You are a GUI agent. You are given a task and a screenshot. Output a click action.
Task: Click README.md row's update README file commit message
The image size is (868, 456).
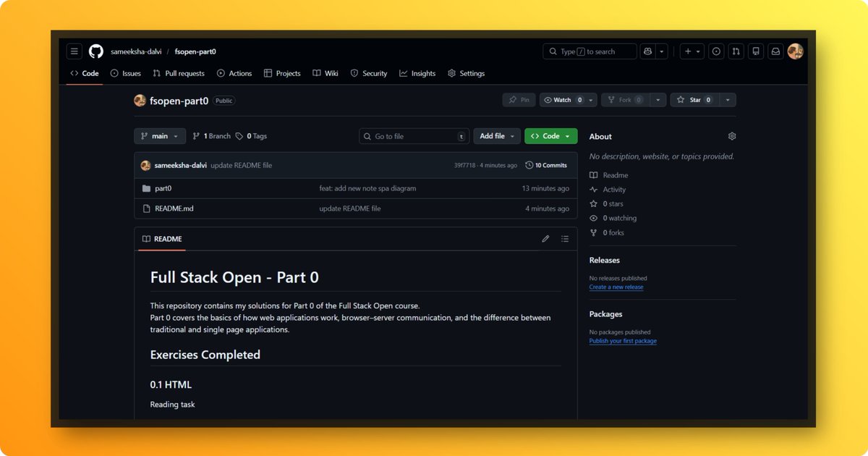tap(350, 208)
